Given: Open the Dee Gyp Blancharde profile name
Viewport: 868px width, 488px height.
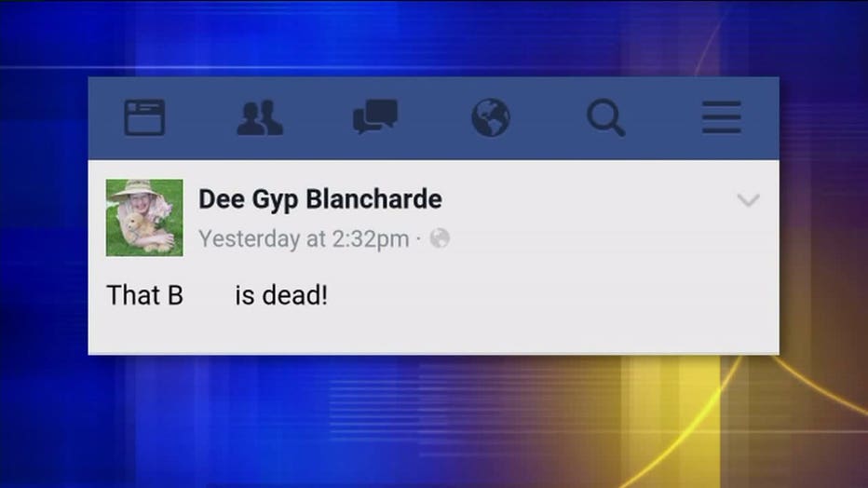Looking at the screenshot, I should [320, 199].
